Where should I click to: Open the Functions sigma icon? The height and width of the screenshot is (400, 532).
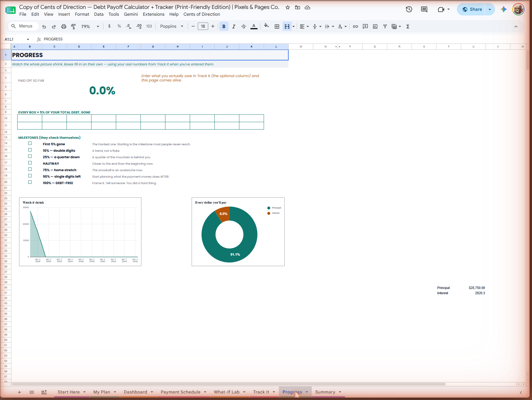pyautogui.click(x=408, y=27)
